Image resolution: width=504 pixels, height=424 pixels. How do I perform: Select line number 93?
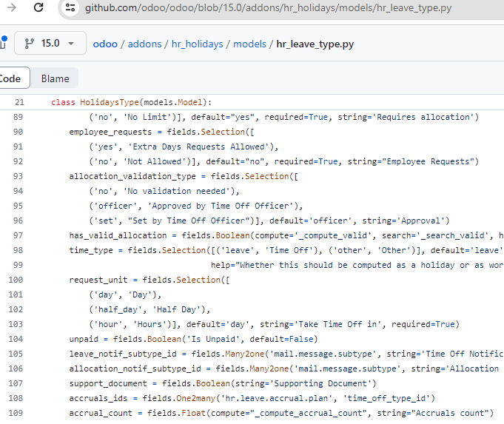18,176
